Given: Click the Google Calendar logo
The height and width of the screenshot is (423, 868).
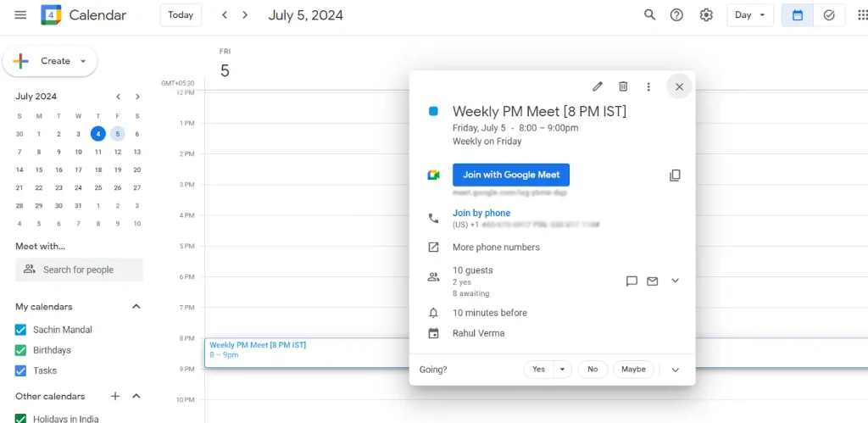Looking at the screenshot, I should pos(51,15).
